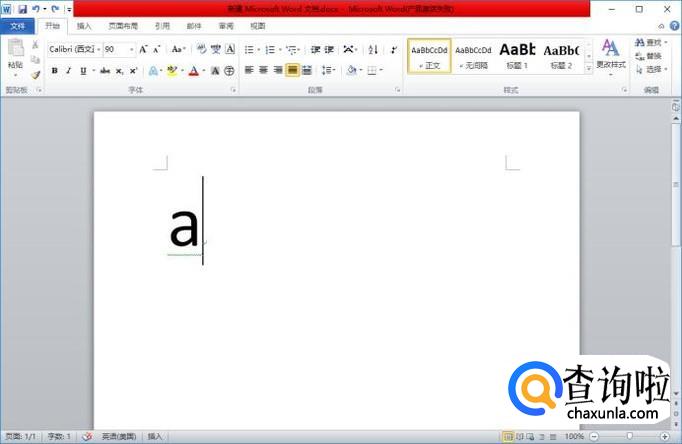
Task: Click the Save icon in quick access toolbar
Action: (23, 8)
